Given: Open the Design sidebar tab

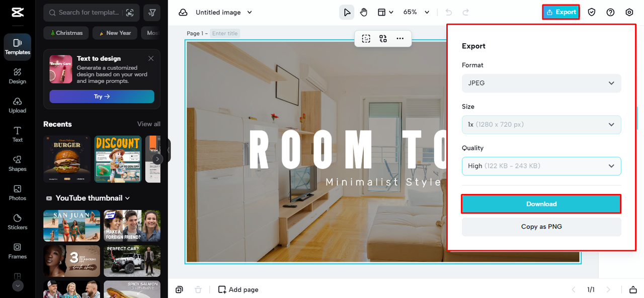Looking at the screenshot, I should pos(18,76).
